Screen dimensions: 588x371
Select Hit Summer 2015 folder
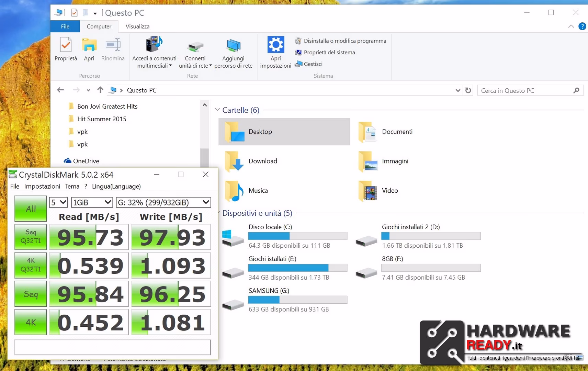[98, 119]
